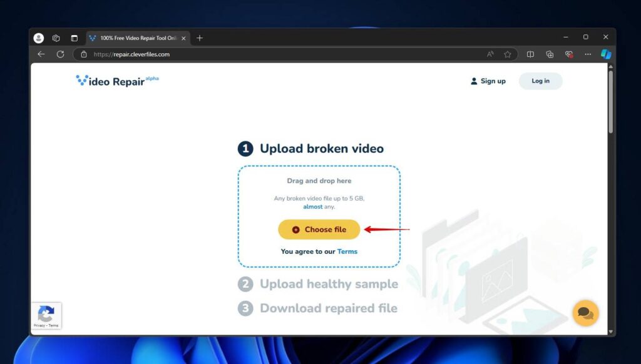
Task: Open a new browser tab
Action: [x=199, y=38]
